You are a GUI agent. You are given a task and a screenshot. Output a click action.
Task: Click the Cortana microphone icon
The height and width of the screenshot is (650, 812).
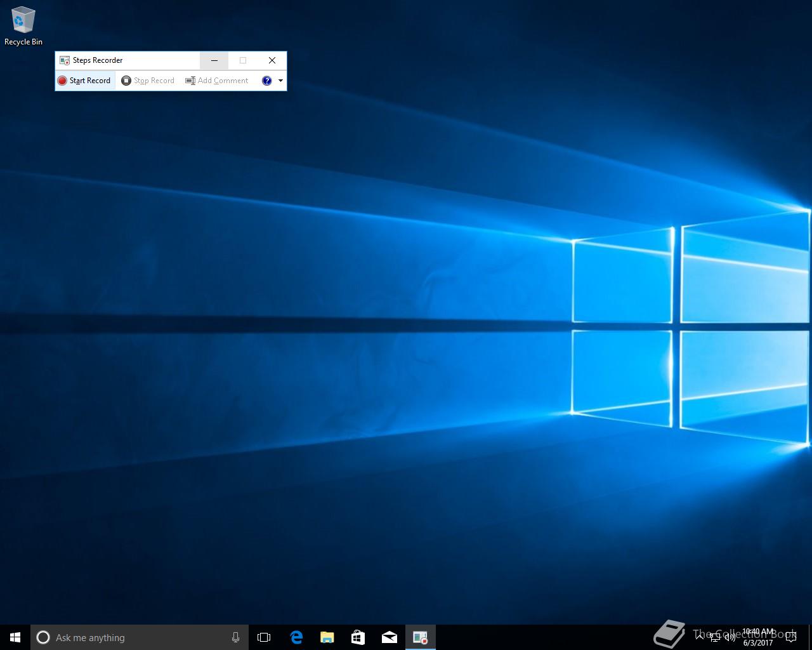point(235,637)
